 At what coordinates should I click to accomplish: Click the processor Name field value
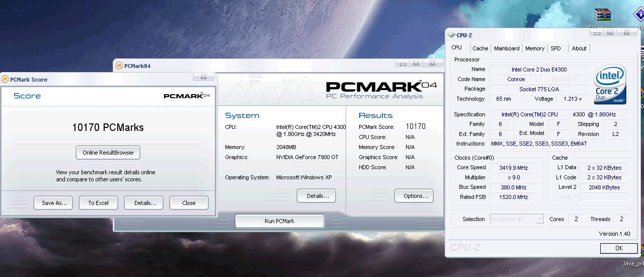point(539,70)
